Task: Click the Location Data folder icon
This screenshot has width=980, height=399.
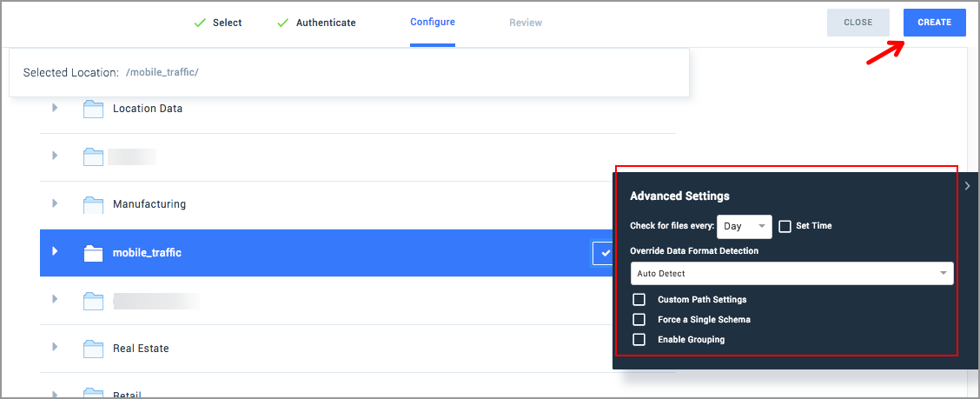Action: click(93, 109)
